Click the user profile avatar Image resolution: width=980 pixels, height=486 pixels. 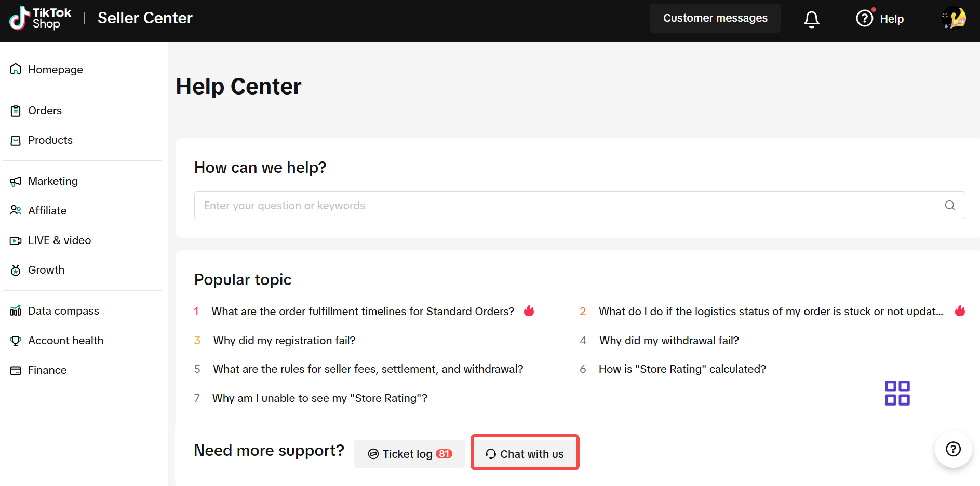pos(954,19)
